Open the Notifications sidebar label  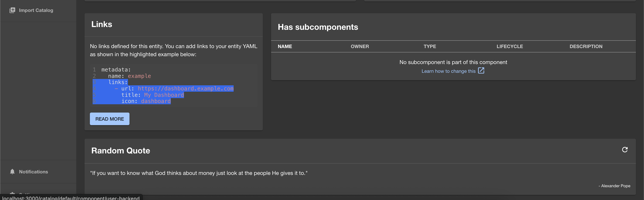[33, 172]
